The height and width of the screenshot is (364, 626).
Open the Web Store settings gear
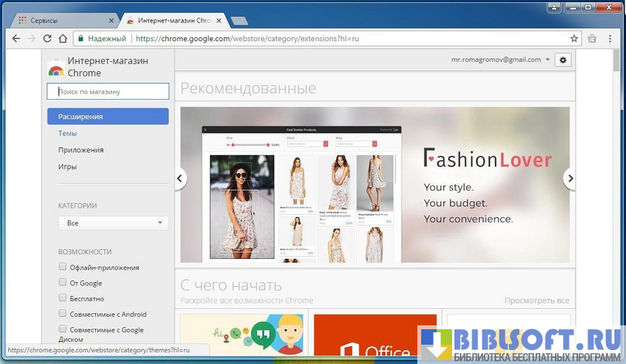[563, 60]
